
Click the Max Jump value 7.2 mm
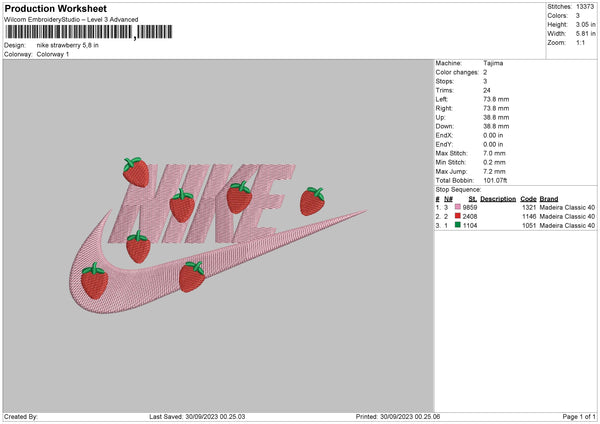(494, 171)
